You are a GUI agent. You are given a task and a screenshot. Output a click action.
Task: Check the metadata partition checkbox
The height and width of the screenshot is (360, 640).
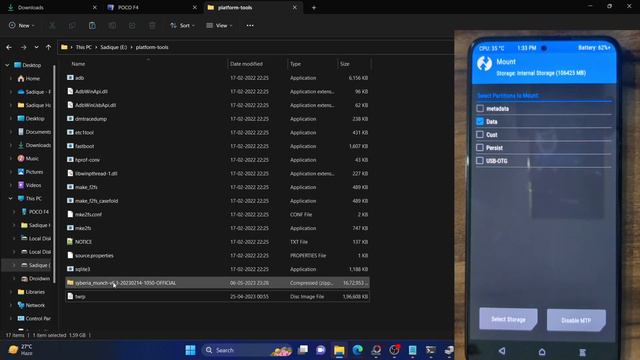click(x=480, y=109)
